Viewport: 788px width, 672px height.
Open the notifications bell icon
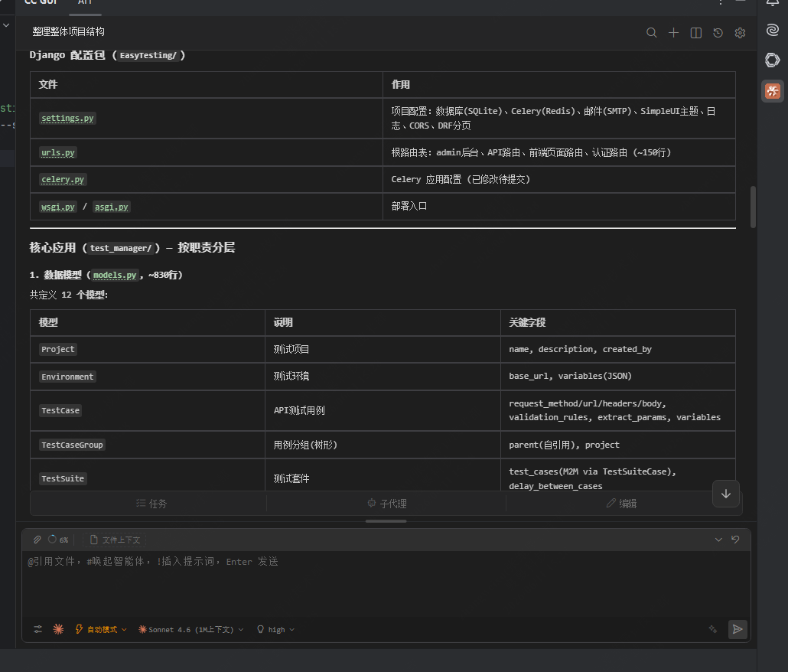point(773,2)
